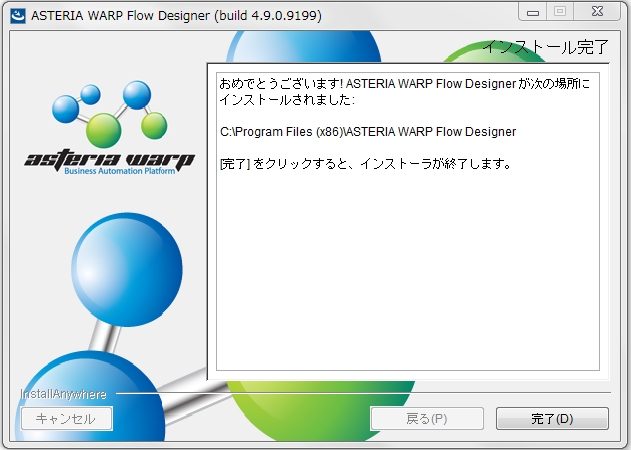
Task: Click the ASTERIA WARP title bar icon
Action: coord(18,16)
